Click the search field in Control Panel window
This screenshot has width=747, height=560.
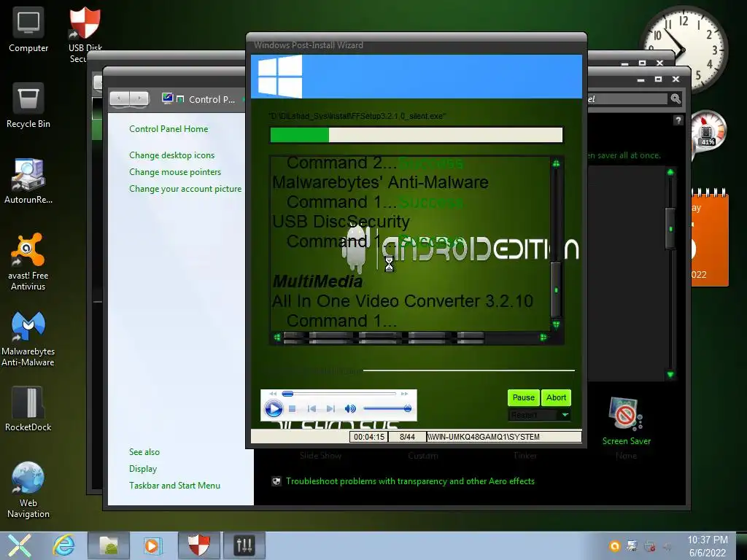(x=627, y=98)
